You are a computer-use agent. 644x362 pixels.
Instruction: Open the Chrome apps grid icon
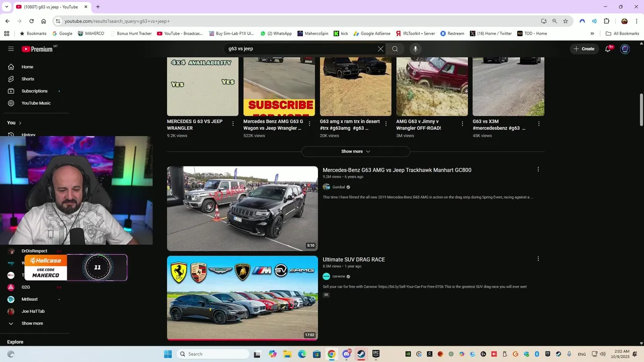point(7,34)
